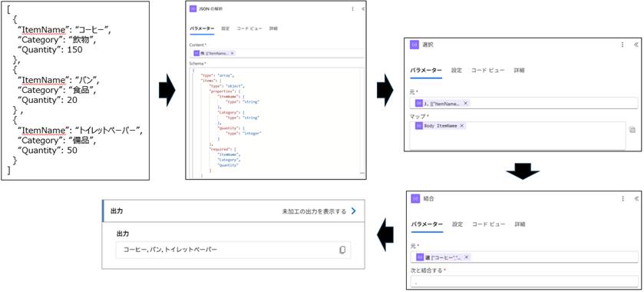The width and height of the screenshot is (644, 292).
Task: Click the chevron next to 未加工の出力を表示する
Action: click(x=354, y=211)
